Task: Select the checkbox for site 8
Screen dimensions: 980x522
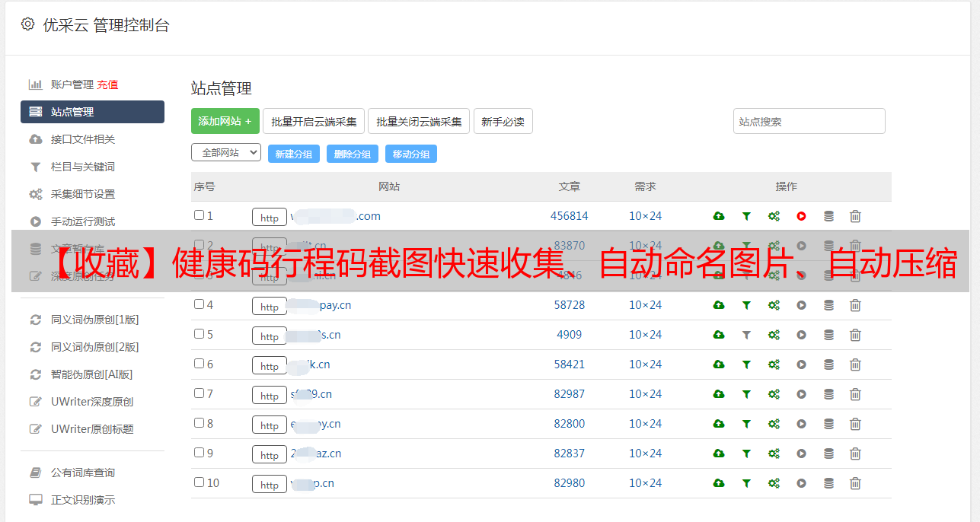Action: 199,423
